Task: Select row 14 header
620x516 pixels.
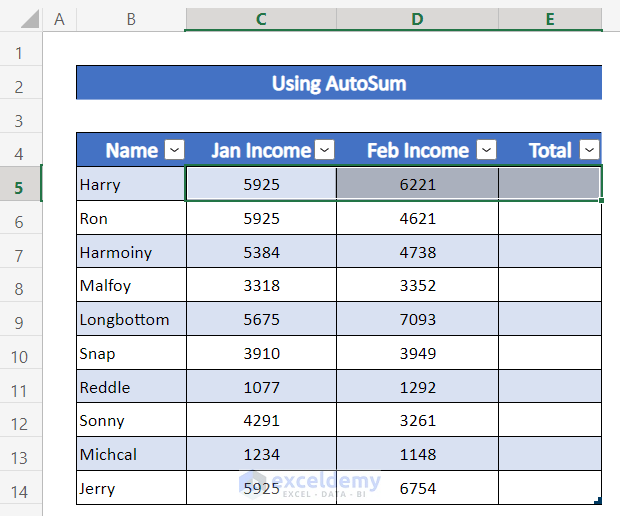Action: tap(20, 489)
